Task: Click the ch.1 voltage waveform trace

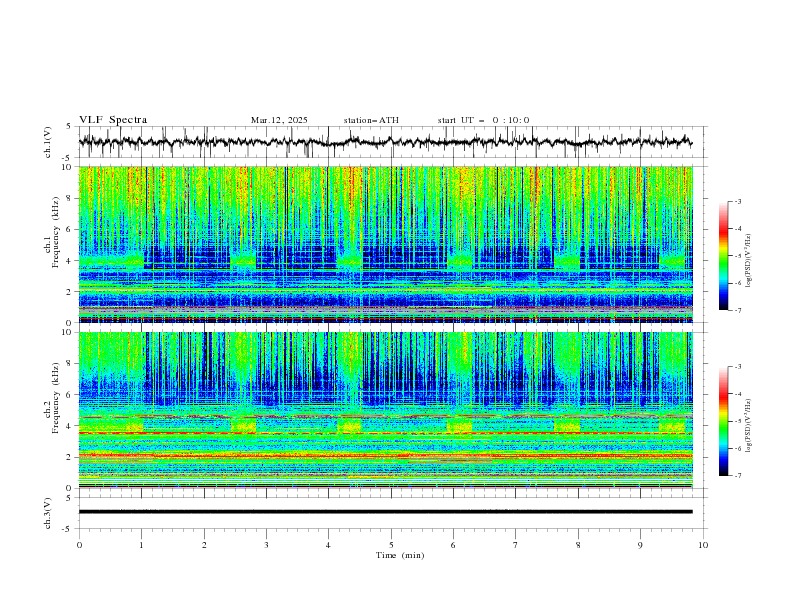Action: (x=385, y=142)
